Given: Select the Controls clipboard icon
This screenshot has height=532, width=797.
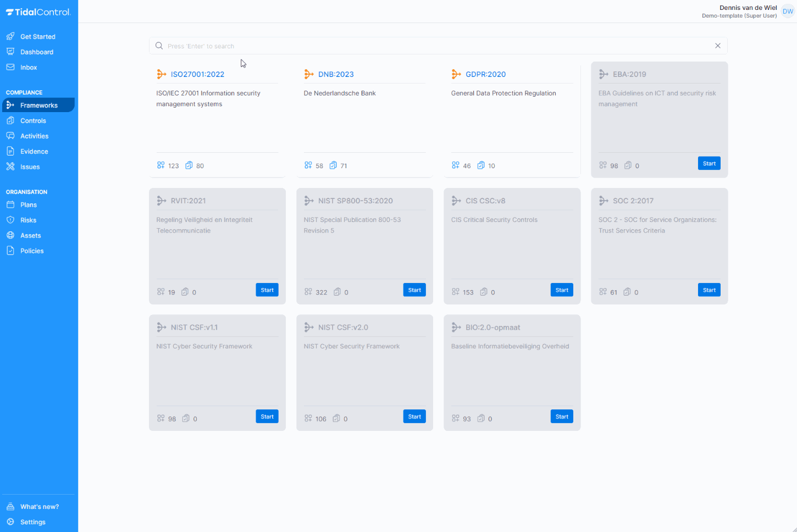Looking at the screenshot, I should (12, 120).
